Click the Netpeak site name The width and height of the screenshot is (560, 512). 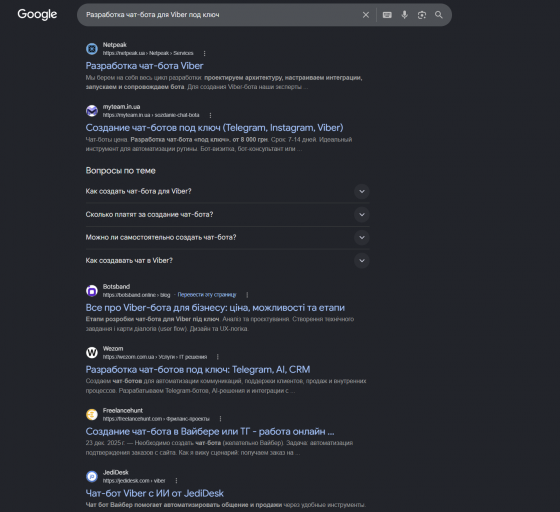click(115, 45)
